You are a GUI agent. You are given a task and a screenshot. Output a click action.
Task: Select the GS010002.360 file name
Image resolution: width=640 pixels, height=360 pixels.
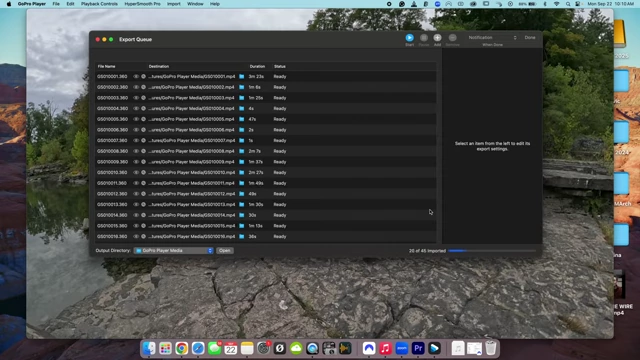pyautogui.click(x=112, y=87)
